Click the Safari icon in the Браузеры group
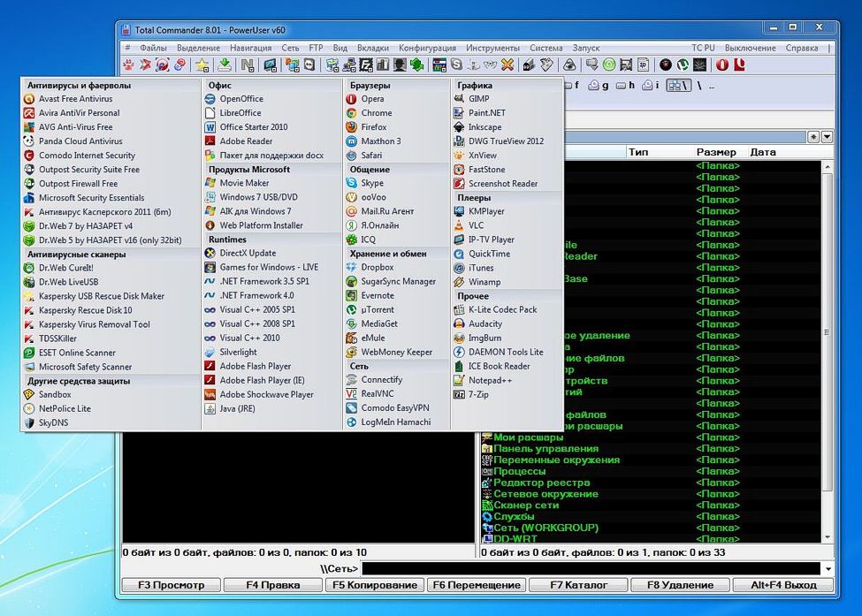The image size is (862, 616). click(351, 156)
